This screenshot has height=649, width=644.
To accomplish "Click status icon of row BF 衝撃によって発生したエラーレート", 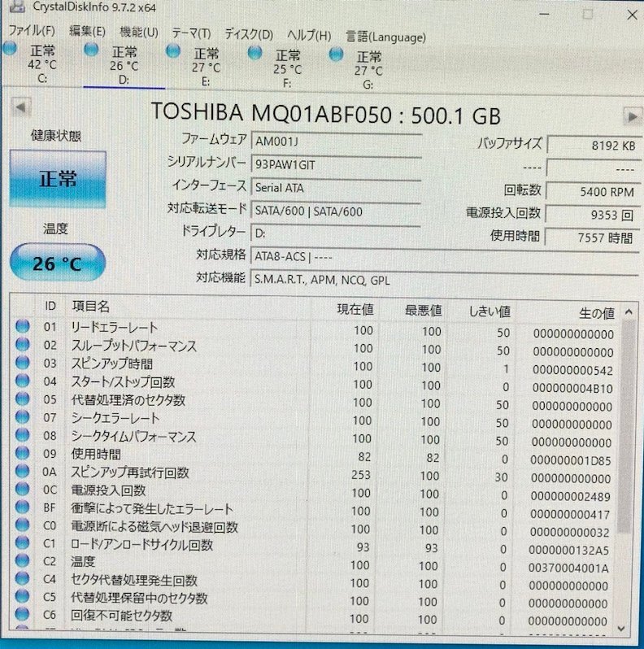I will [x=22, y=506].
